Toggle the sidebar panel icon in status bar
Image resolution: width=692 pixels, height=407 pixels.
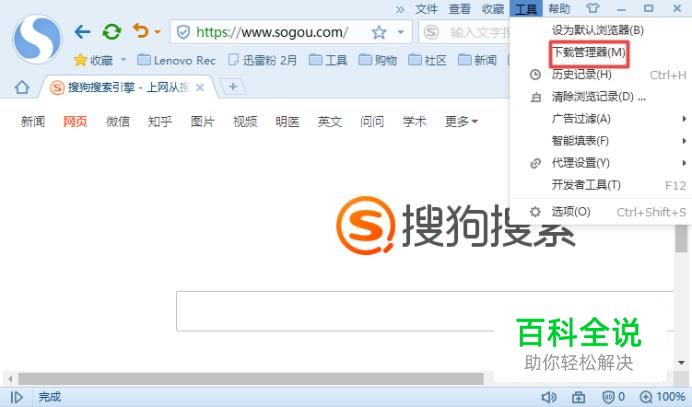point(16,397)
